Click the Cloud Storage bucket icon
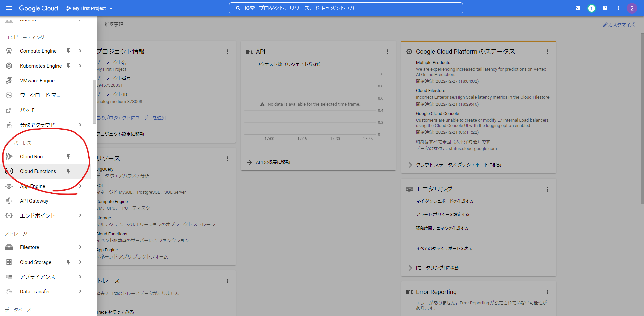 (x=9, y=262)
